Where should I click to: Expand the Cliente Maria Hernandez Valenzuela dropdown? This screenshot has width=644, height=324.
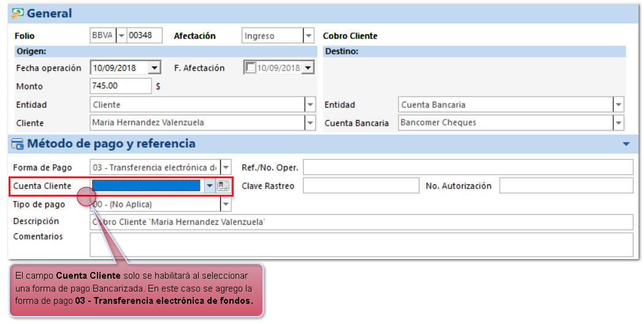[310, 122]
